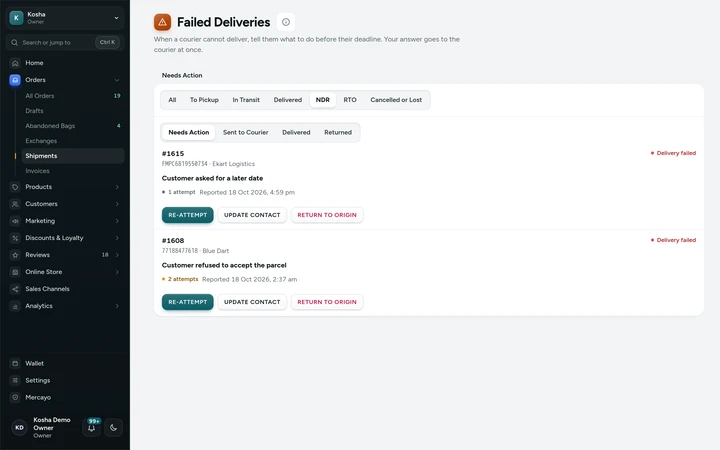Open the Home icon in sidebar

(15, 63)
